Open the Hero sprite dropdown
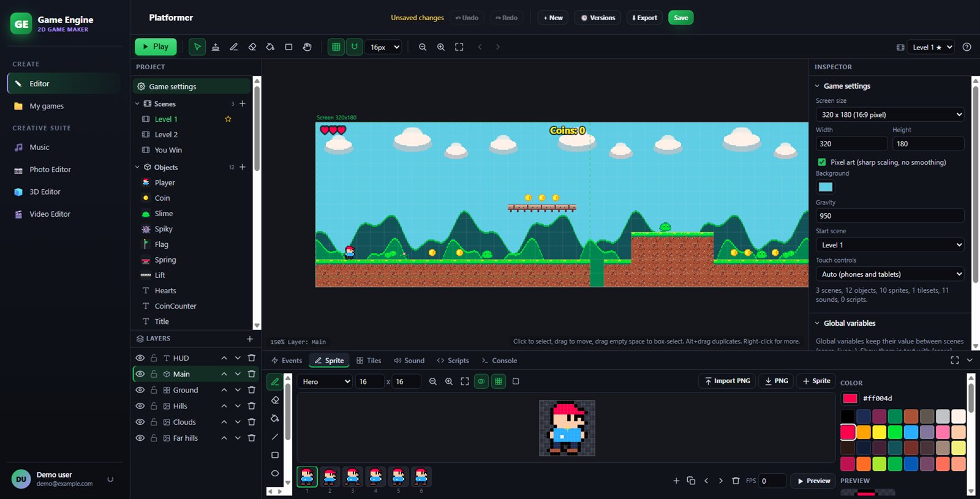Viewport: 980px width, 499px height. point(325,381)
